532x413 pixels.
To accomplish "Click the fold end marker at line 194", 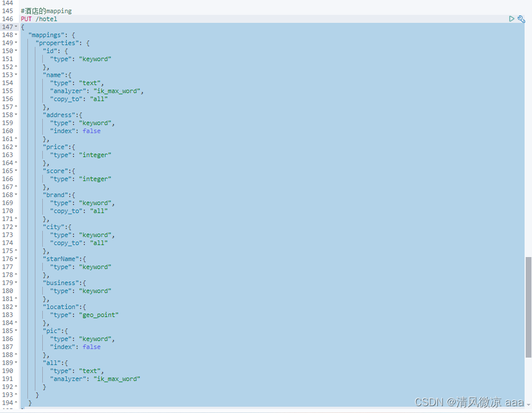I will coord(16,403).
